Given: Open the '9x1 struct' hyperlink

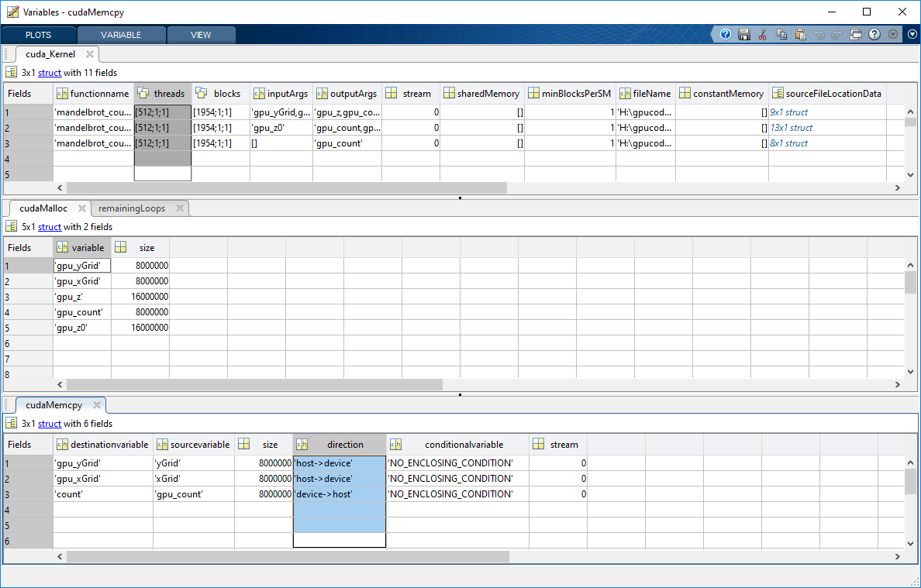Looking at the screenshot, I should 788,112.
